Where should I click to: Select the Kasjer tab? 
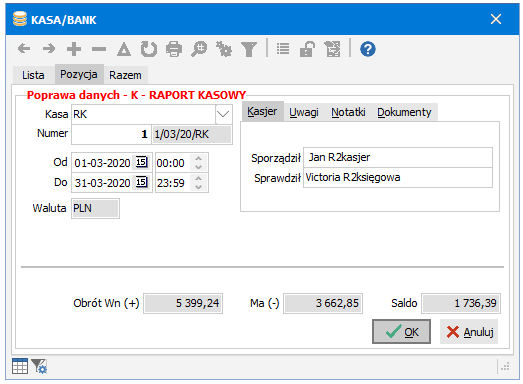pos(262,111)
